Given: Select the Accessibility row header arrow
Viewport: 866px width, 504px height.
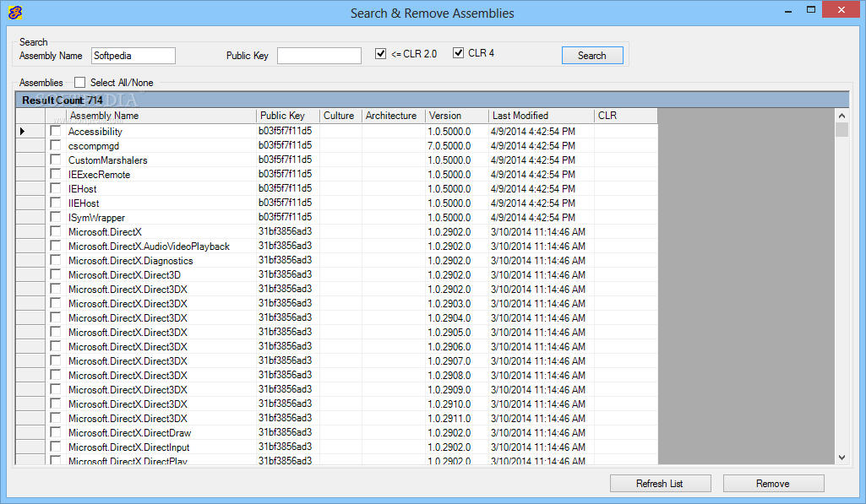Looking at the screenshot, I should (30, 131).
